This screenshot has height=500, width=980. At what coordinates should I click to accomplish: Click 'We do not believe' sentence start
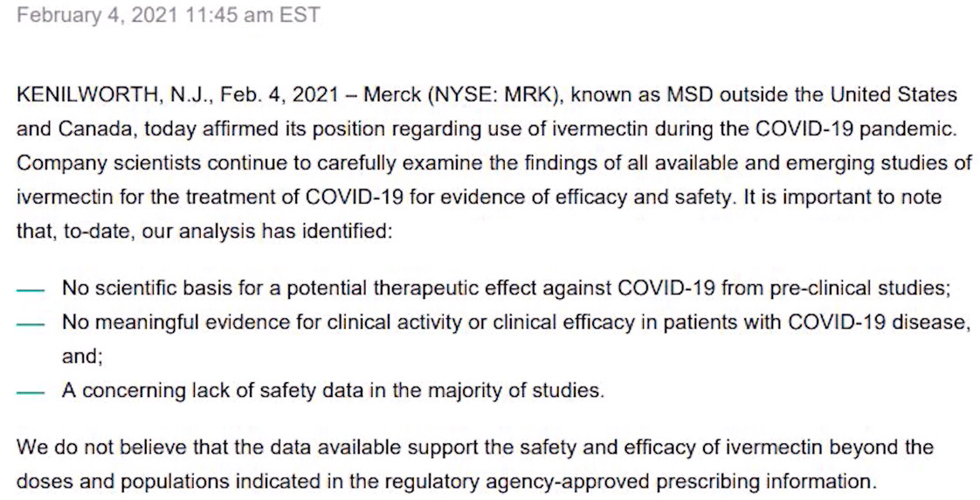coord(105,448)
